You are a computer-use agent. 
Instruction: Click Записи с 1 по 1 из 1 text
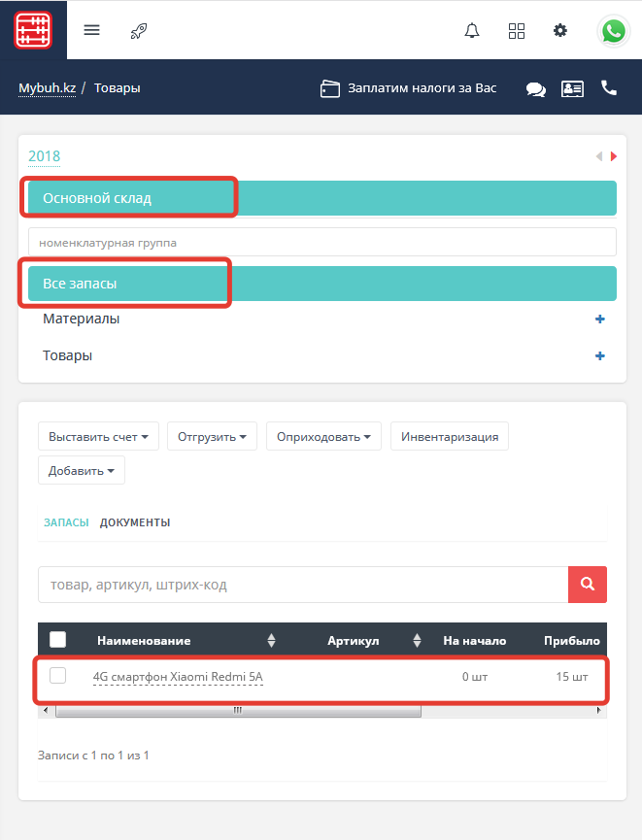point(93,756)
